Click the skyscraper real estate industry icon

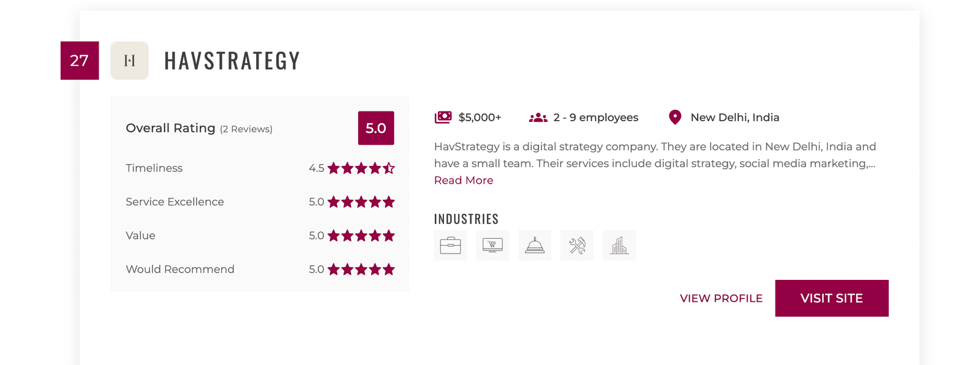[619, 246]
